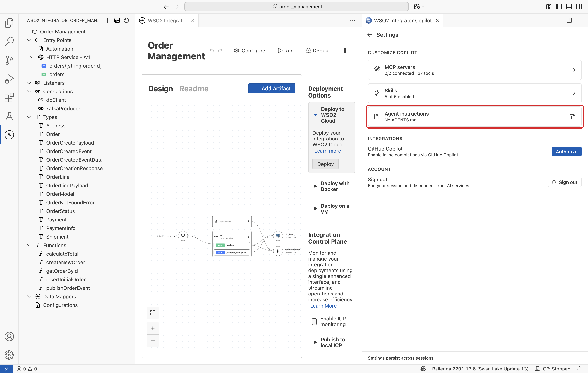Toggle primary side bar layout icon
Image resolution: width=588 pixels, height=373 pixels.
pyautogui.click(x=559, y=7)
